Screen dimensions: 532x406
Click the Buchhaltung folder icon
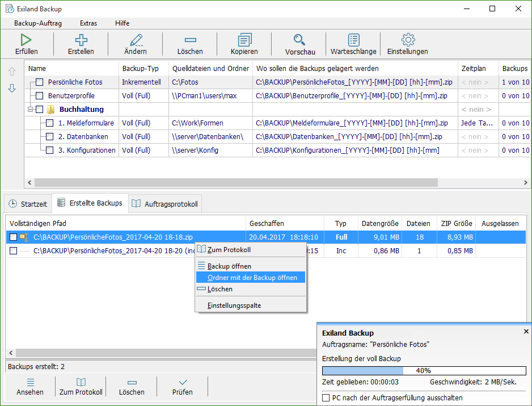[50, 110]
